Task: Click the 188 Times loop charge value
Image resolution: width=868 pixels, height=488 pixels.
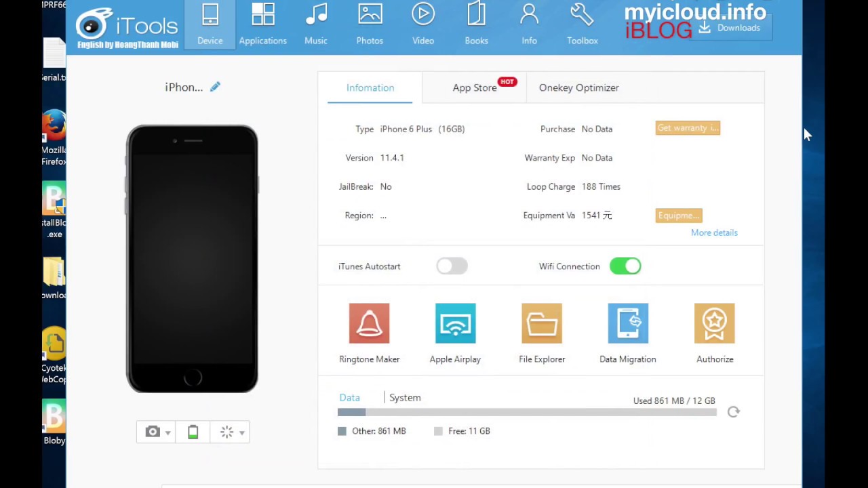Action: pyautogui.click(x=601, y=186)
